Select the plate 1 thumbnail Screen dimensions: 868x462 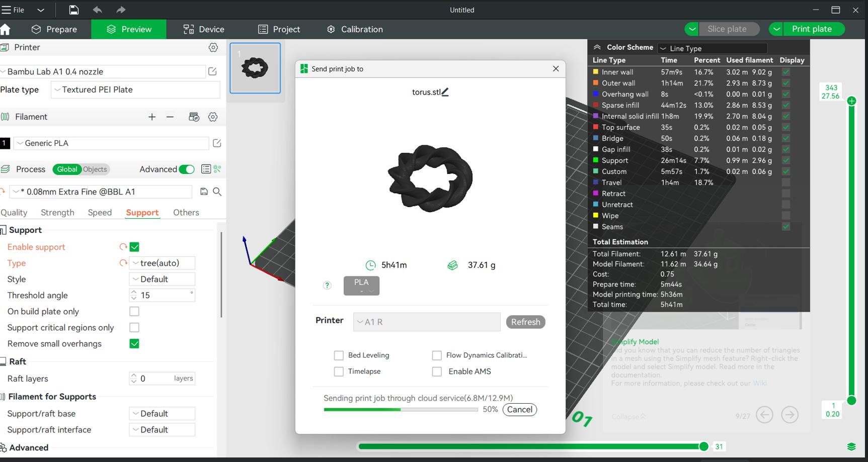pos(255,68)
